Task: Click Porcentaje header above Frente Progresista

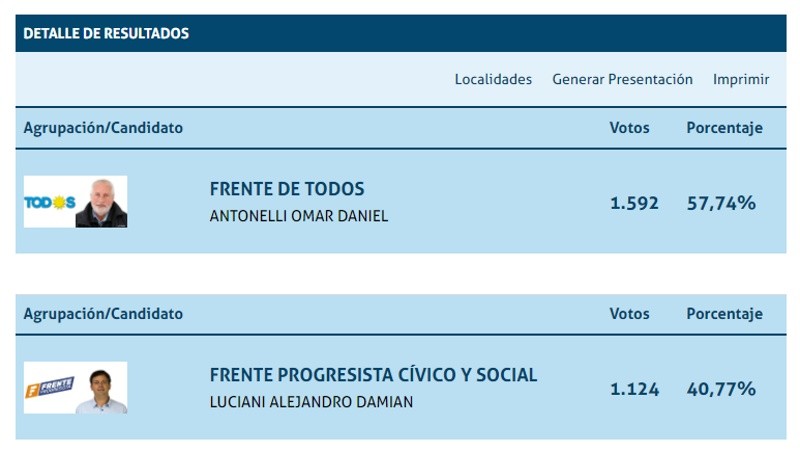Action: (x=724, y=314)
